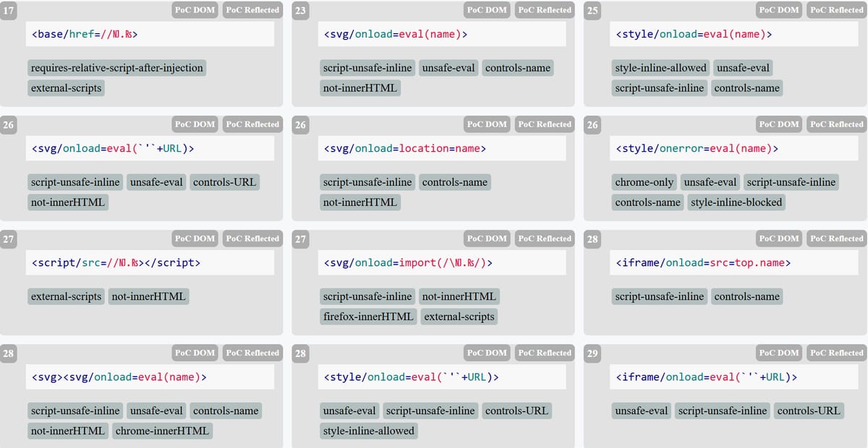The image size is (868, 448).
Task: Click external-scripts tag on svg/onload=import card
Action: click(x=459, y=316)
